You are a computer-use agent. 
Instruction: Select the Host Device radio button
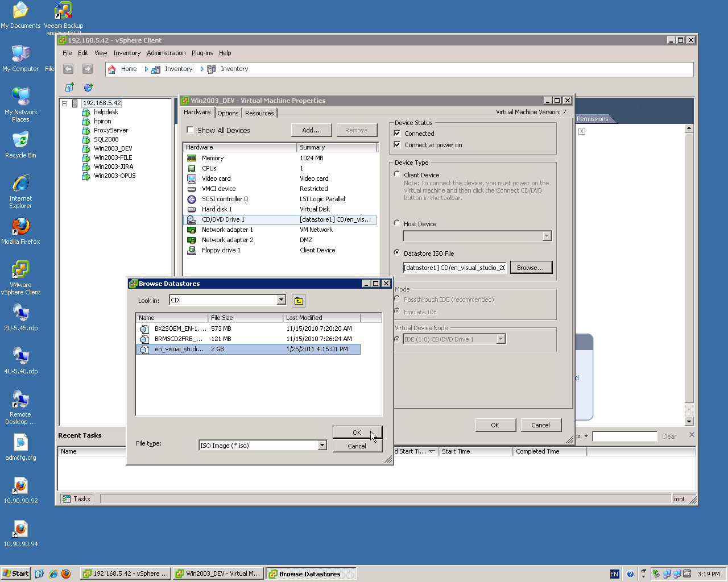click(x=398, y=223)
